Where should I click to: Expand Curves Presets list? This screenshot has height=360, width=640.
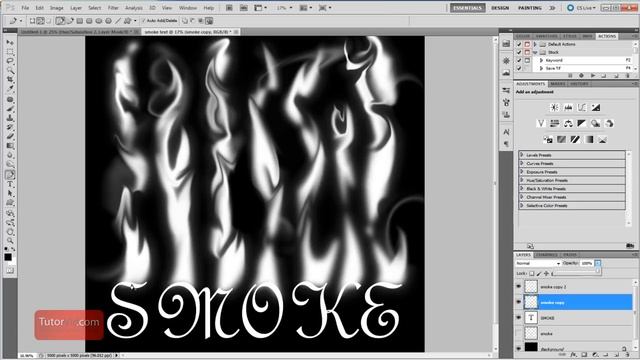pyautogui.click(x=522, y=163)
